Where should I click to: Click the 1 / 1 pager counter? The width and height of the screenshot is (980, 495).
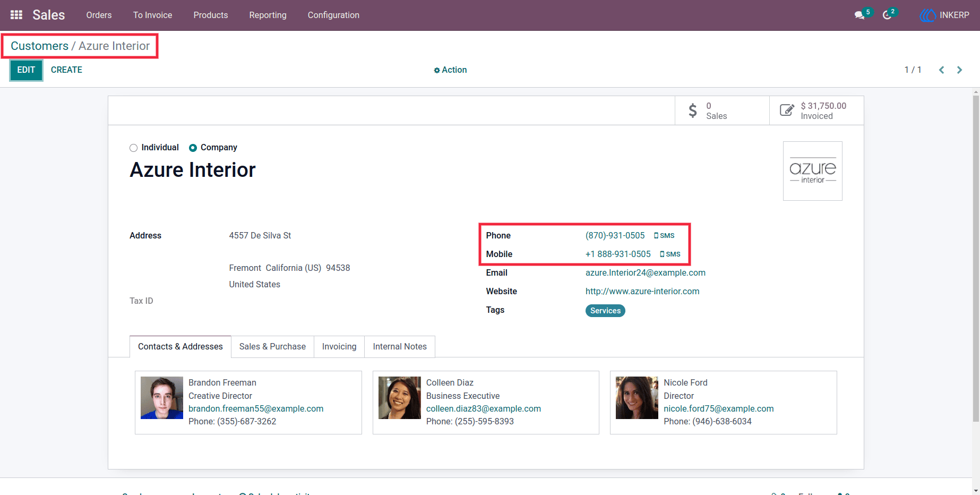(913, 70)
